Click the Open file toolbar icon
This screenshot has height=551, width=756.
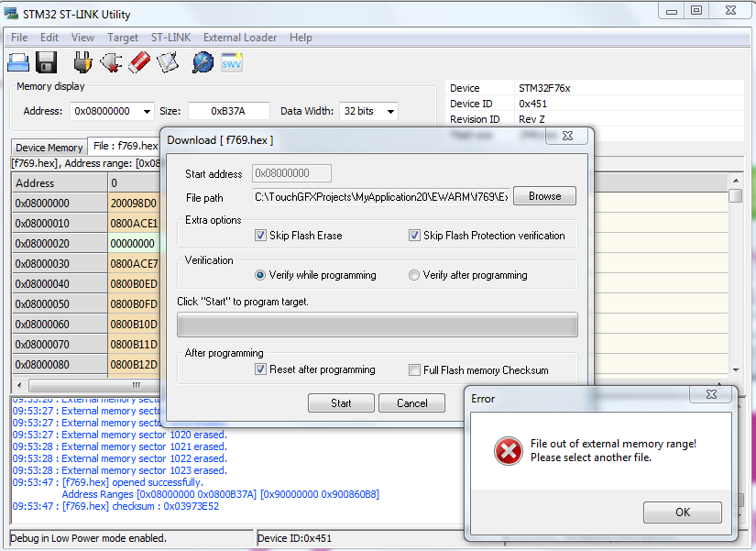(x=19, y=62)
